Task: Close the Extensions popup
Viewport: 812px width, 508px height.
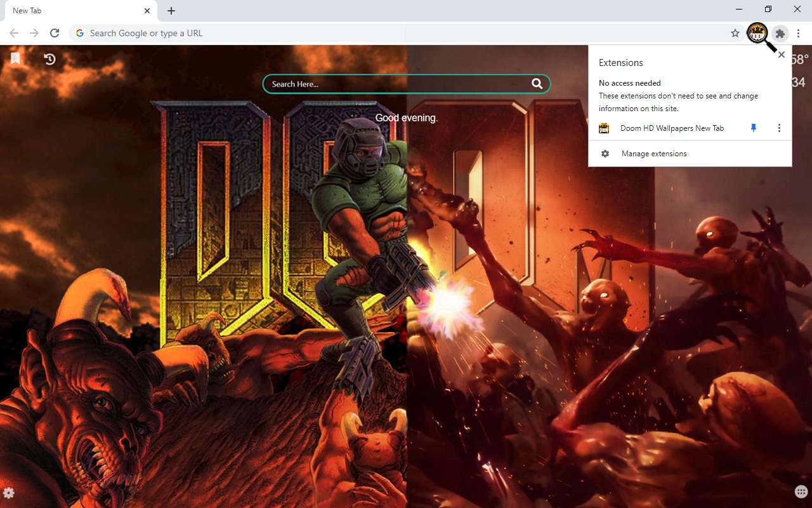Action: 782,55
